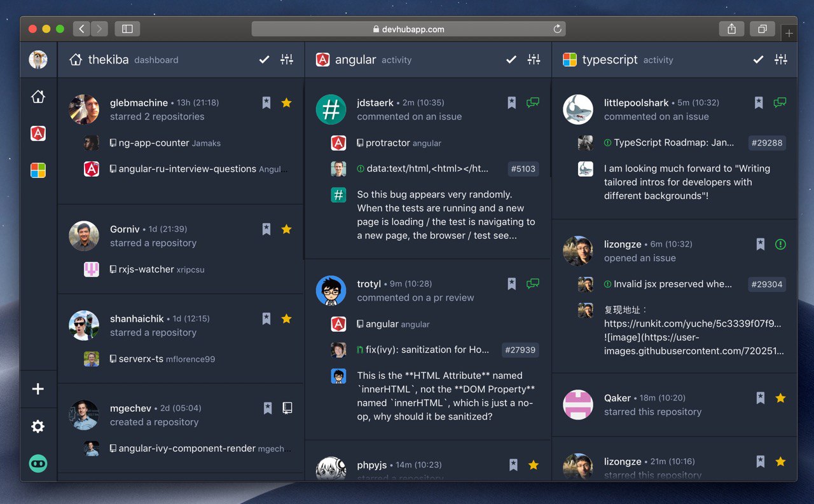Open filter options for thekiba column

tap(287, 60)
